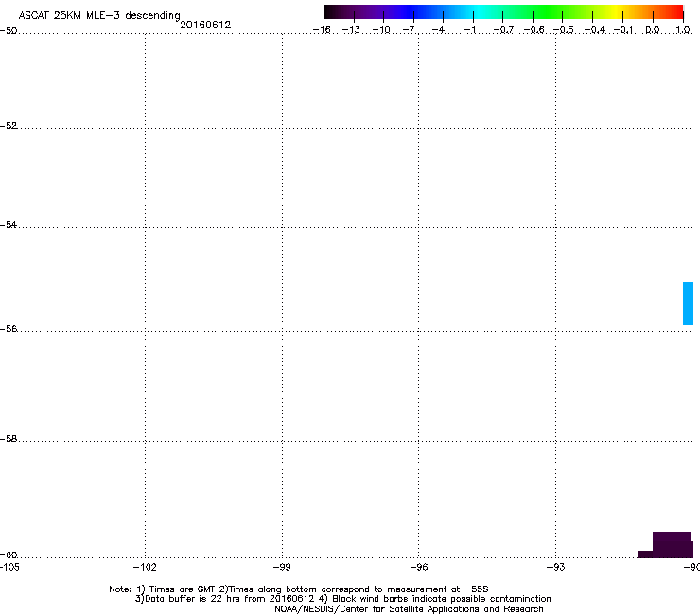
Task: Click the -0.4 color scale label
Action: [x=595, y=30]
